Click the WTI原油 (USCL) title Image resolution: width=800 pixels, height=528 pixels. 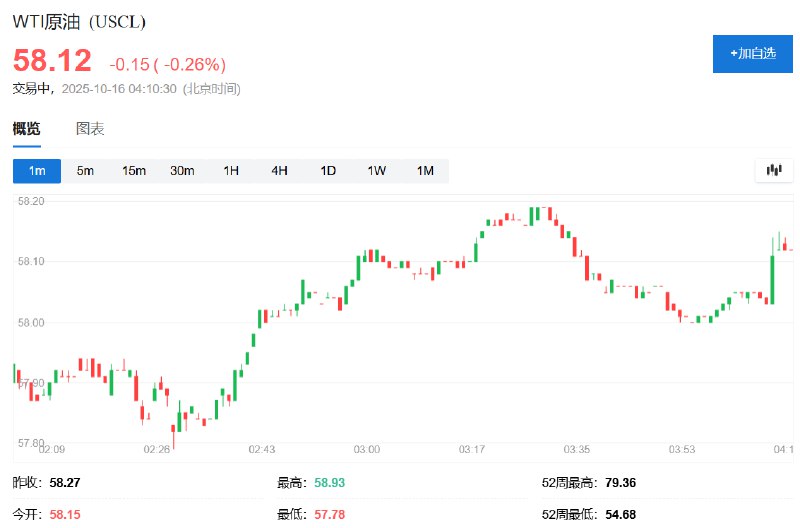tap(76, 22)
